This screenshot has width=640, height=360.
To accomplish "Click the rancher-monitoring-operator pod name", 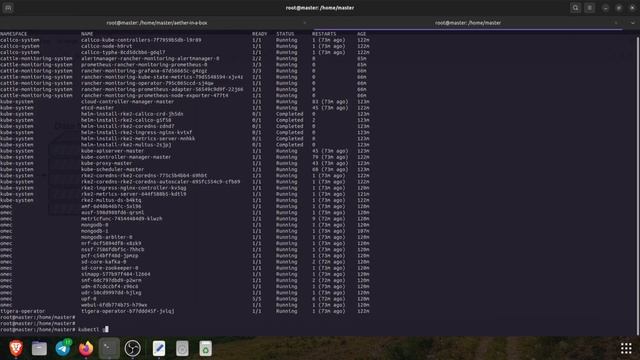I will (x=147, y=83).
